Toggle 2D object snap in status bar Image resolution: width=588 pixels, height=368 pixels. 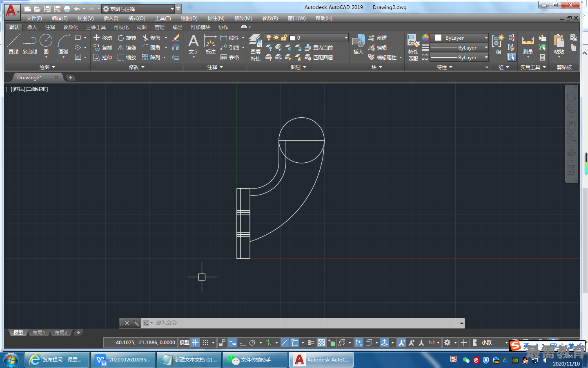pos(295,343)
